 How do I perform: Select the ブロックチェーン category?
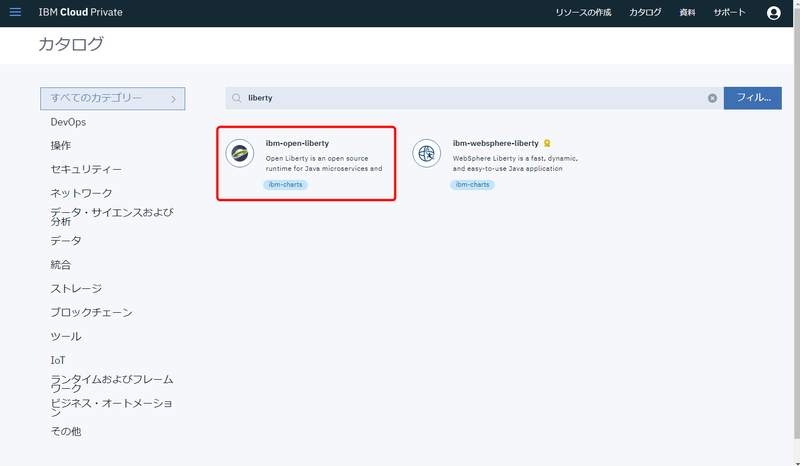pos(91,312)
